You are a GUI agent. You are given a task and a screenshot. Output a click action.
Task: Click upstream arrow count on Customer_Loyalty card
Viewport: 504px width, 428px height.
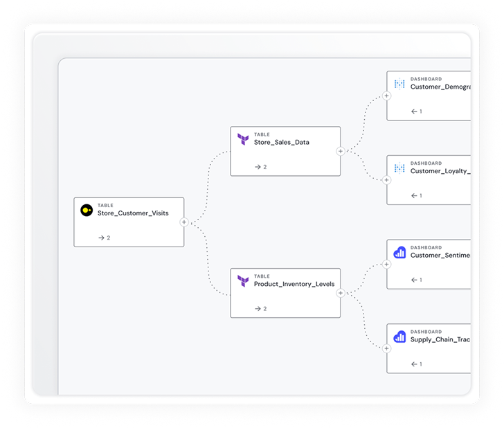coord(417,195)
